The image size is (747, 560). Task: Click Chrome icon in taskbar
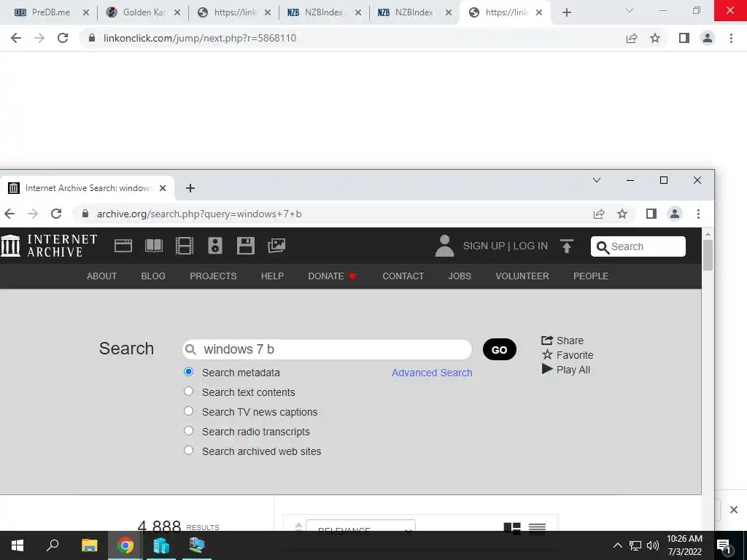(125, 545)
